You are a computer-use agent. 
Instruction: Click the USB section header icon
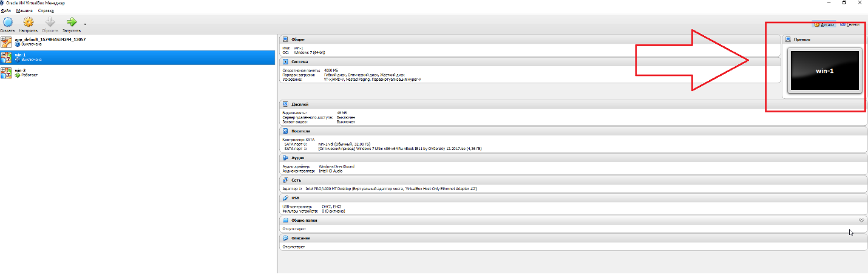click(x=285, y=198)
